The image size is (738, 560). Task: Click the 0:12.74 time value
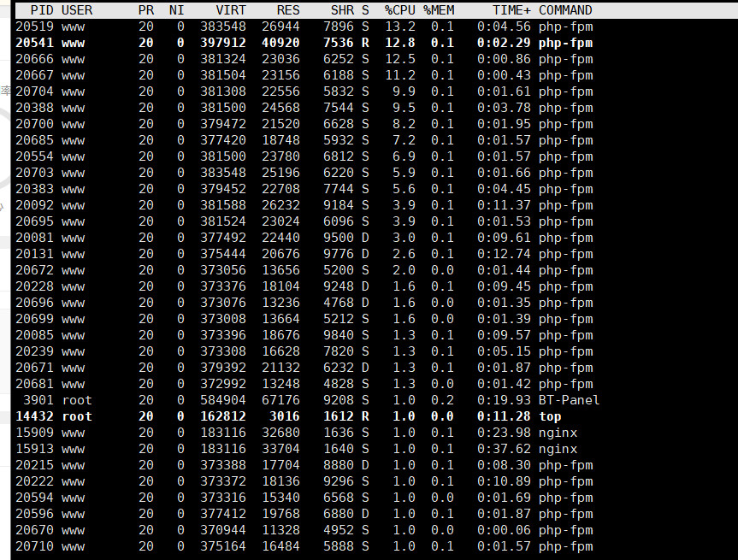(504, 254)
